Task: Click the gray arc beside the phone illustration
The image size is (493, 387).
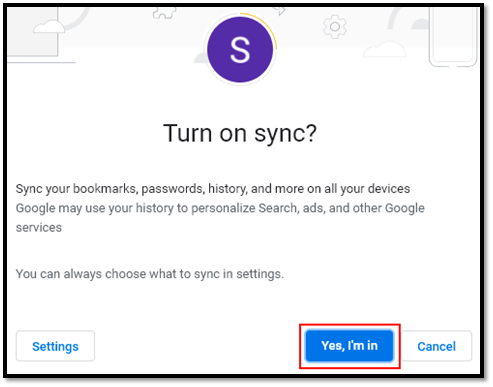Action: pos(395,18)
